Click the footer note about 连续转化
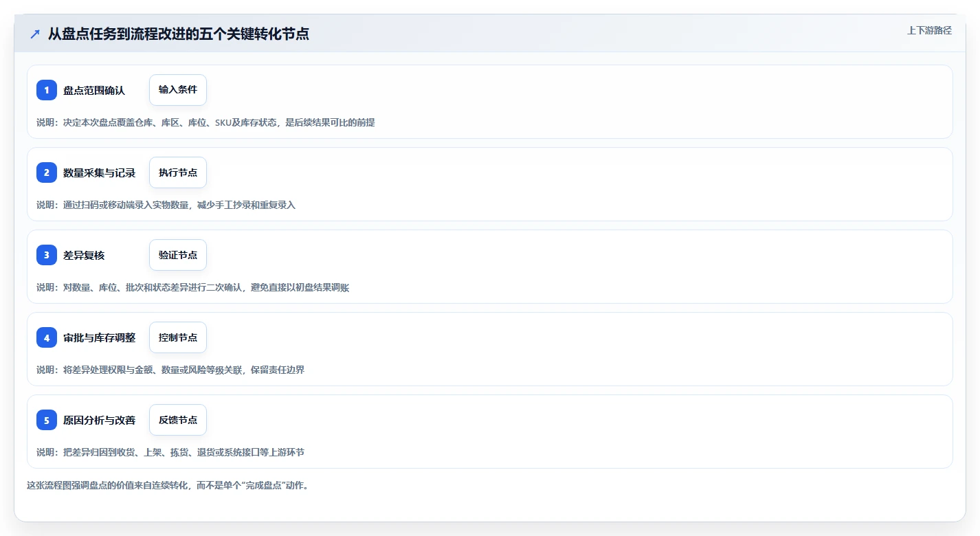This screenshot has height=536, width=980. (168, 485)
